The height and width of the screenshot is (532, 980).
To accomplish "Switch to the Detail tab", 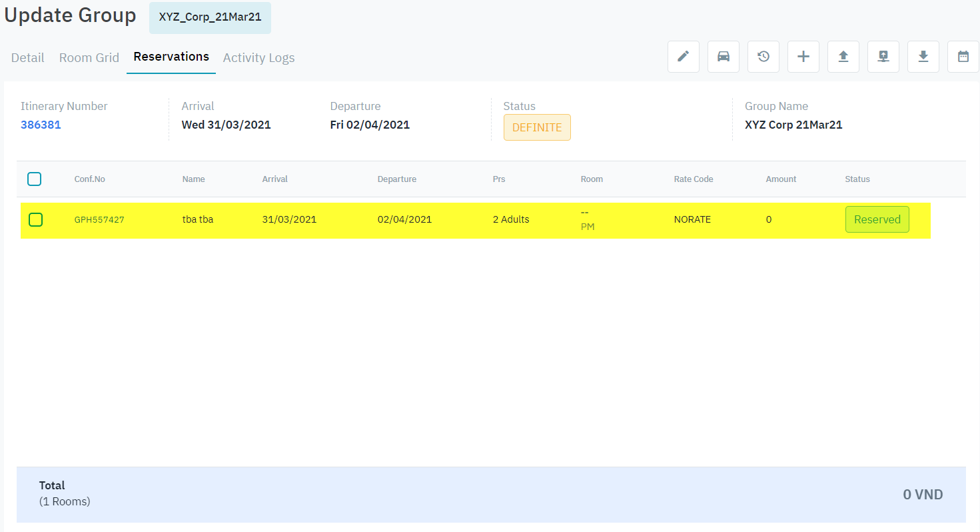I will coord(27,58).
